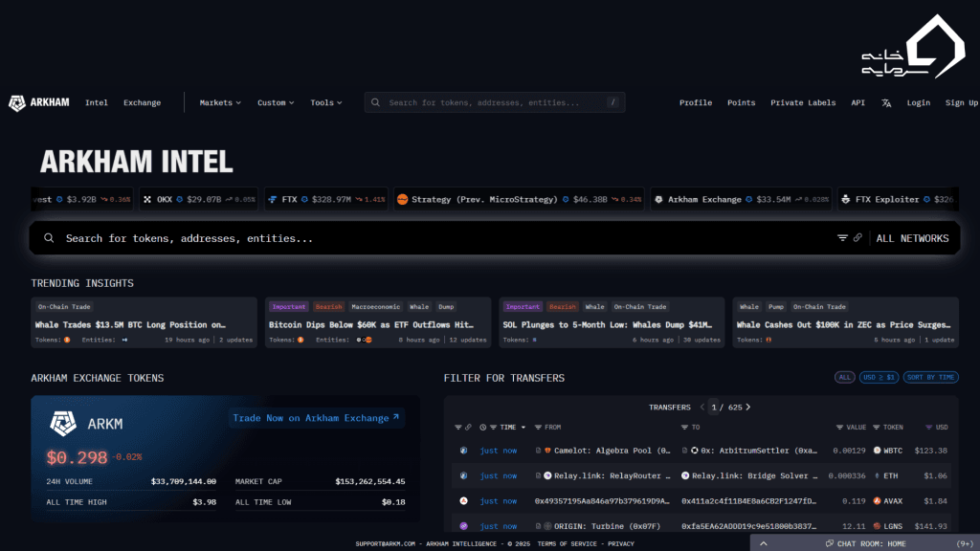Screen dimensions: 980x551
Task: Toggle the ALL transfers filter pill
Action: pyautogui.click(x=844, y=378)
